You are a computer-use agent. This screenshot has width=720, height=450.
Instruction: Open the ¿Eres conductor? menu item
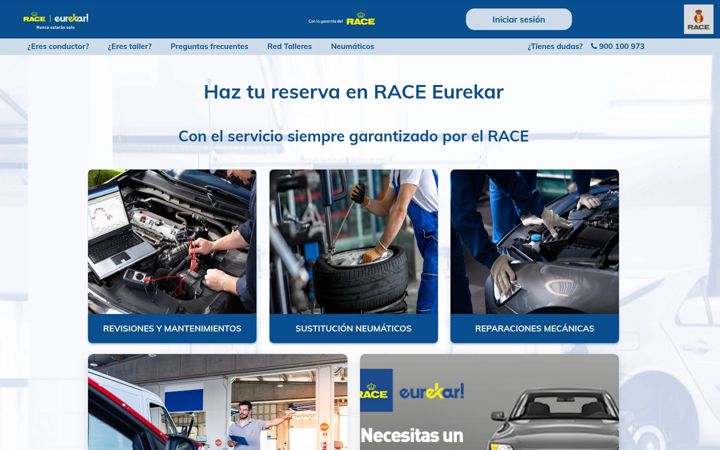pyautogui.click(x=58, y=46)
